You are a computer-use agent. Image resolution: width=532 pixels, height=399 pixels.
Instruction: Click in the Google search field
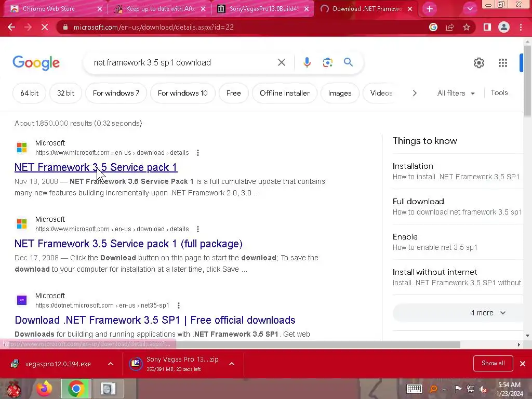pyautogui.click(x=183, y=62)
